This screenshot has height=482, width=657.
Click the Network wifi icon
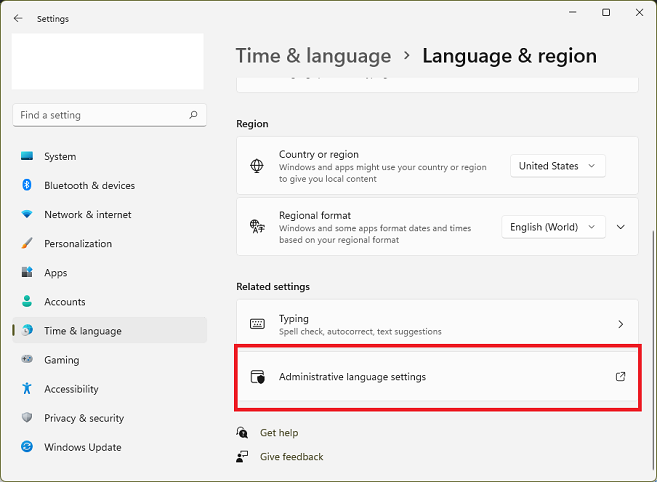[27, 214]
